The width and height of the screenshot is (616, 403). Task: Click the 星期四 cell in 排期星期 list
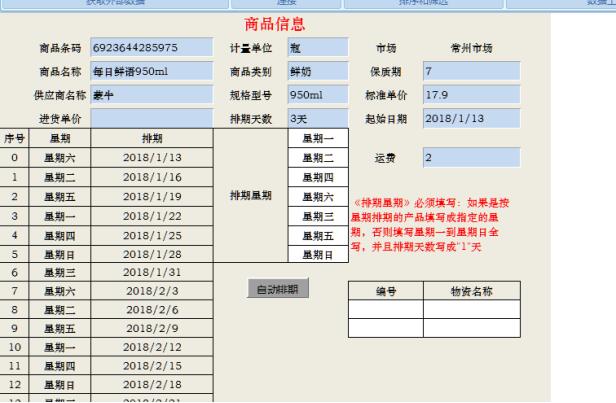tap(317, 177)
